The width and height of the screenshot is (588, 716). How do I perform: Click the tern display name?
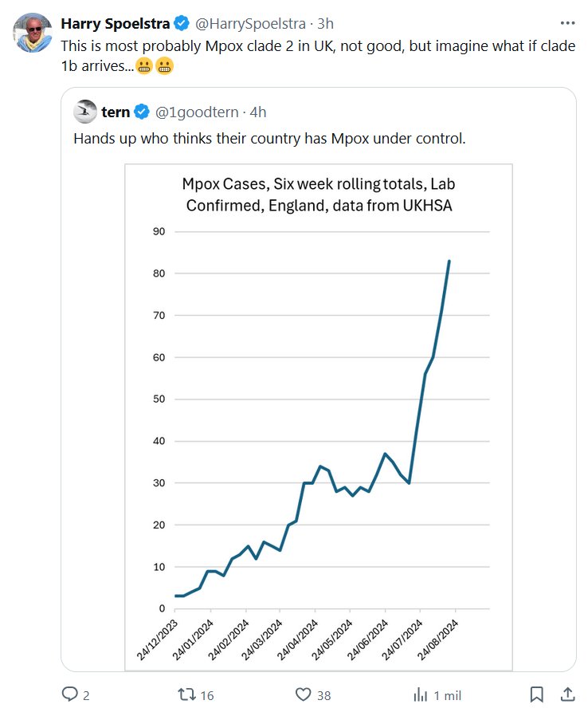coord(116,112)
